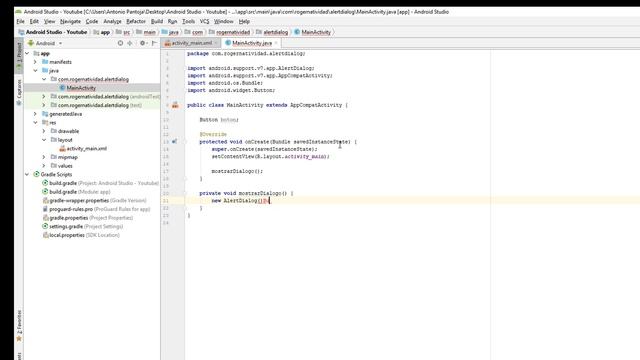
Task: Toggle the 1: Project side tab
Action: (x=19, y=56)
